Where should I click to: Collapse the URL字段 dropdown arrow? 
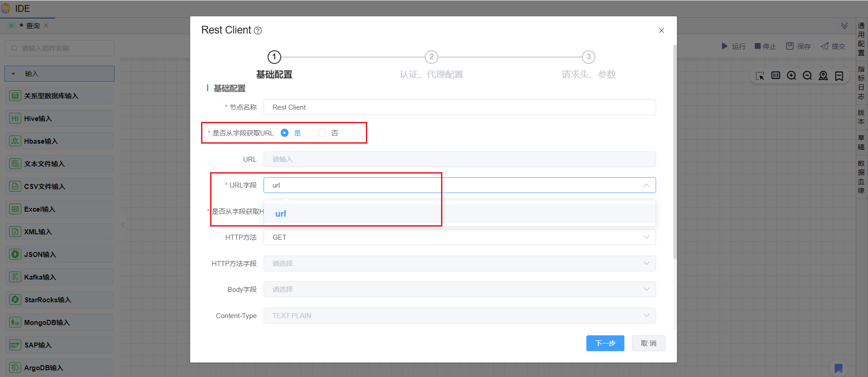tap(646, 185)
